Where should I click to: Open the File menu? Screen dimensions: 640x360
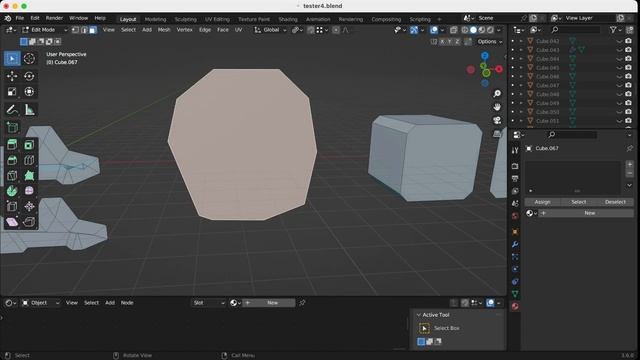coord(20,18)
